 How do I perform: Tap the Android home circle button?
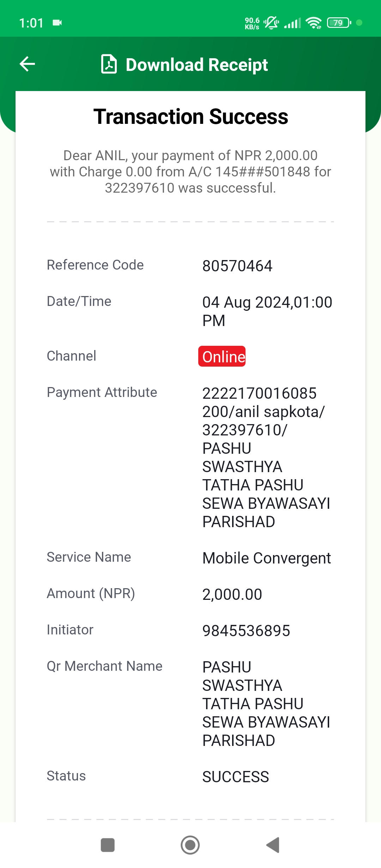[190, 845]
